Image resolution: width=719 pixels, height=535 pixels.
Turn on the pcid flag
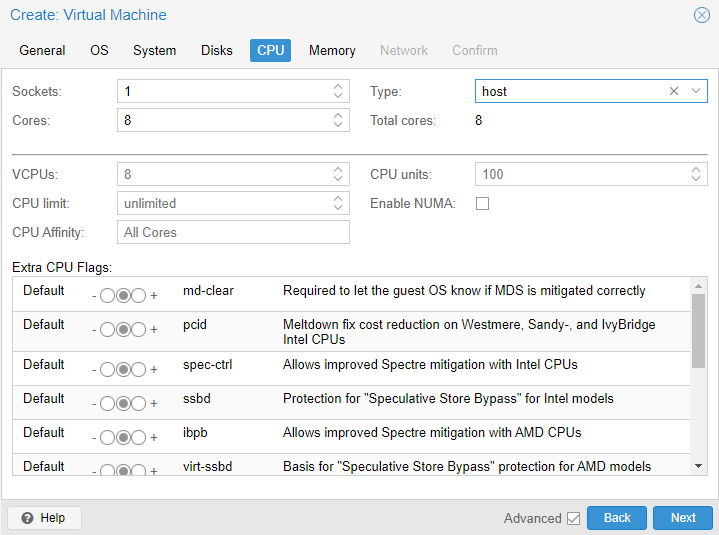(x=138, y=330)
